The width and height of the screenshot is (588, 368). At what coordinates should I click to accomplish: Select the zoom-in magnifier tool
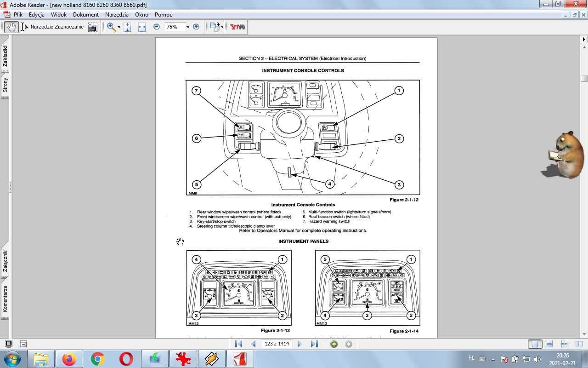tap(111, 27)
